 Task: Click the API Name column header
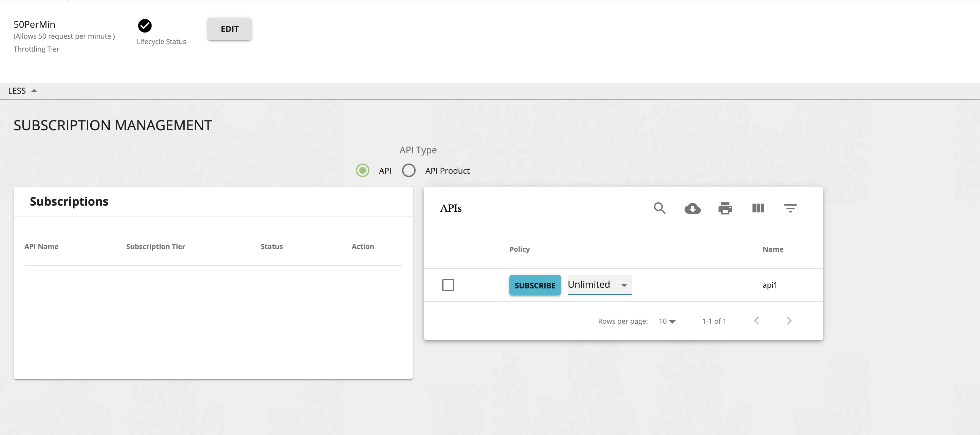point(41,246)
